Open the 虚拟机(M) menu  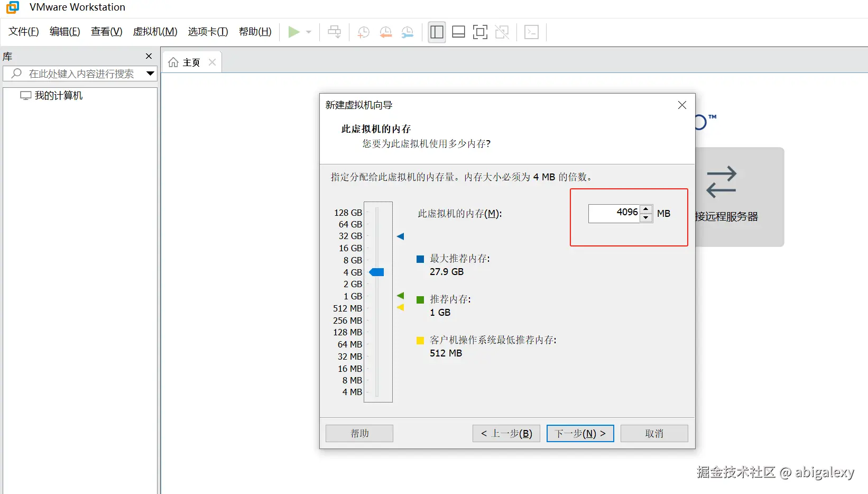(154, 32)
